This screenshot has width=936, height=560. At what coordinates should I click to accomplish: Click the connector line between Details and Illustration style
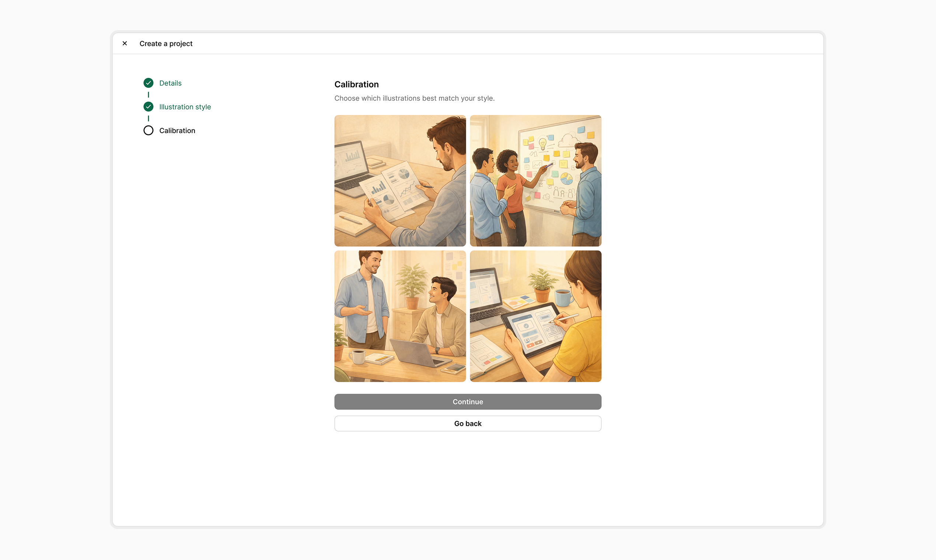pos(149,95)
